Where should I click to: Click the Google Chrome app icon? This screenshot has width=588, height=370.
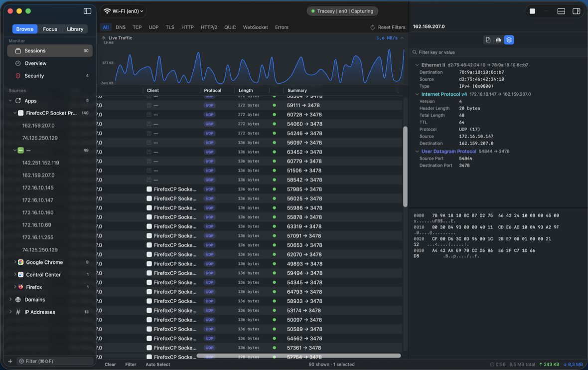point(20,262)
